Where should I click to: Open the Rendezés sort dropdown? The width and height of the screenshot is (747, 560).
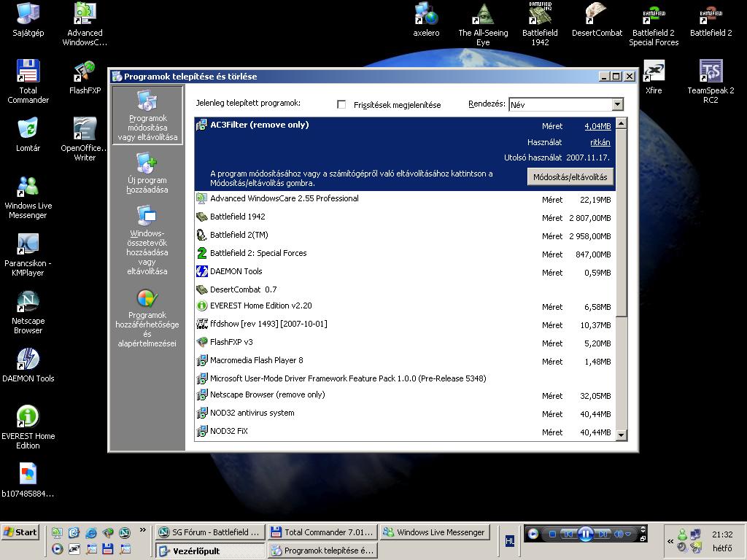[617, 104]
